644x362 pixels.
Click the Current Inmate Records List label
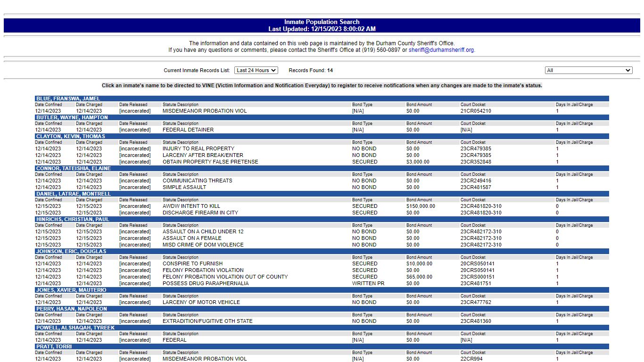(197, 70)
